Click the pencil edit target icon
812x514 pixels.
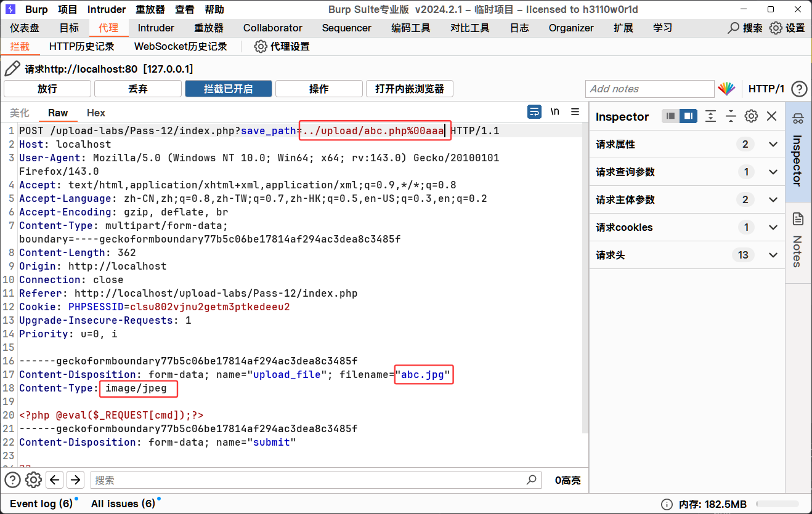[x=12, y=69]
